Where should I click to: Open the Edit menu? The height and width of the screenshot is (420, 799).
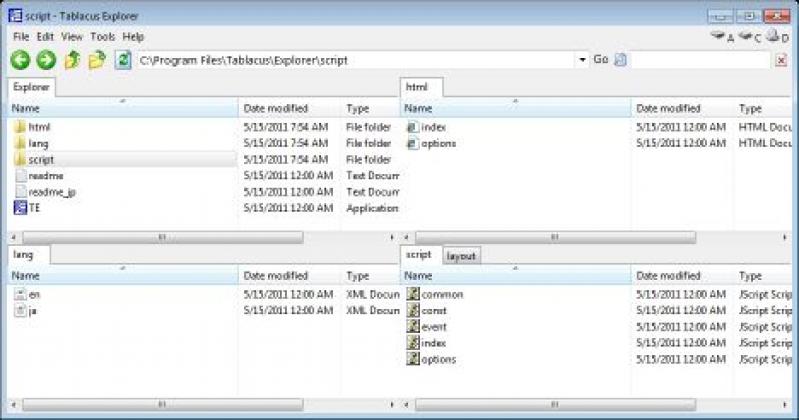45,37
